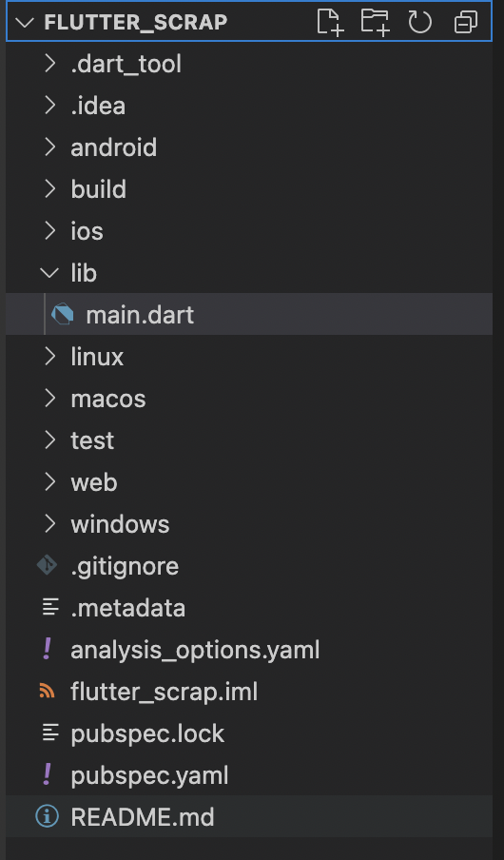The image size is (504, 860).
Task: Expand the windows folder
Action: [x=249, y=524]
